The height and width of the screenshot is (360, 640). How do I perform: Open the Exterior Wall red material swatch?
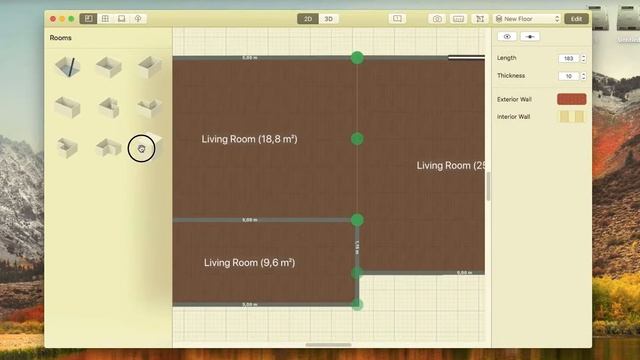click(571, 99)
